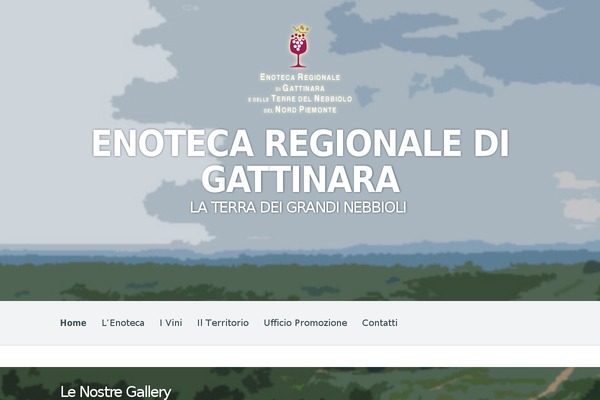Click the 'La Terra dei Grandi Nebbioli' tagline
Image resolution: width=600 pixels, height=400 pixels.
(298, 207)
